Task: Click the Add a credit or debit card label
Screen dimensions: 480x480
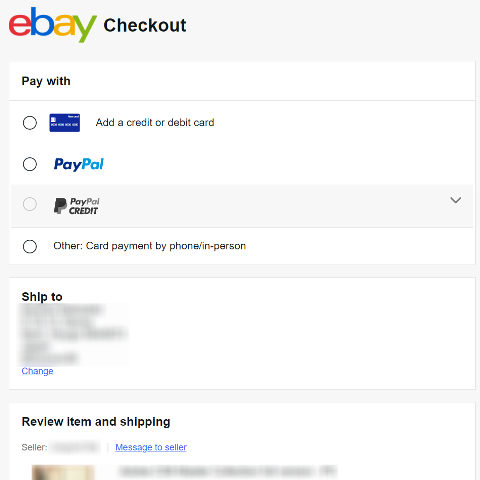Action: (155, 123)
